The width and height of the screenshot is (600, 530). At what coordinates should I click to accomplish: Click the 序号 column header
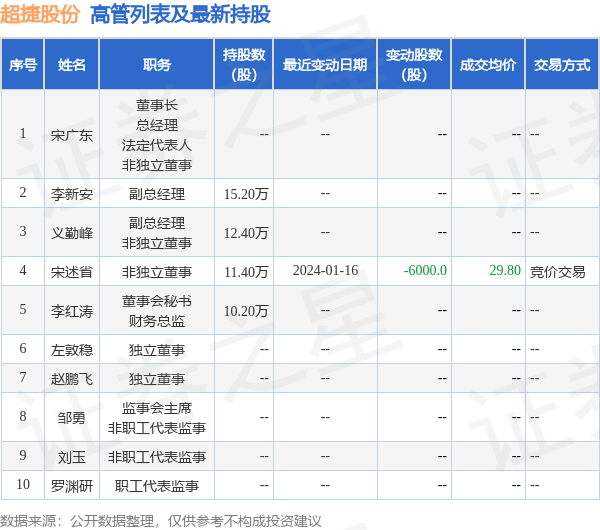point(23,65)
